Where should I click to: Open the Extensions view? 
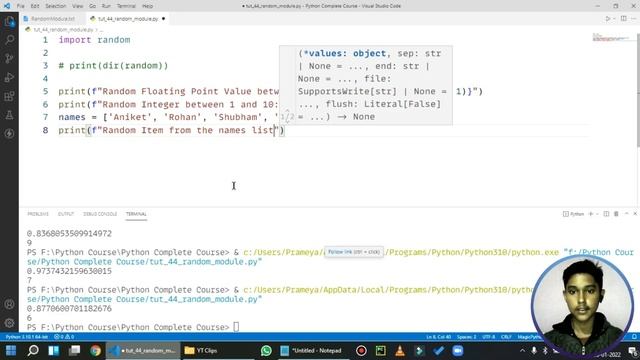(x=9, y=96)
